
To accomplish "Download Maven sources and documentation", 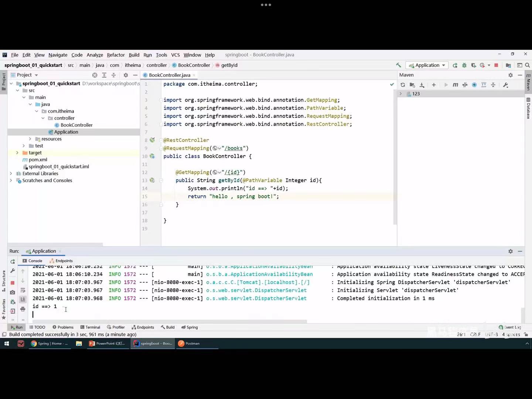I will (x=422, y=85).
